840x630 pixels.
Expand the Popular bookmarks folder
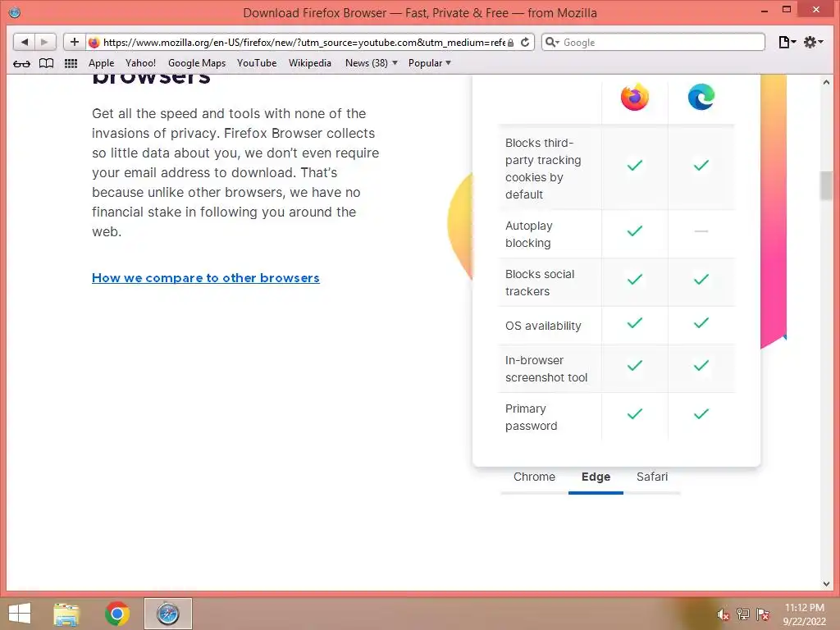point(430,63)
